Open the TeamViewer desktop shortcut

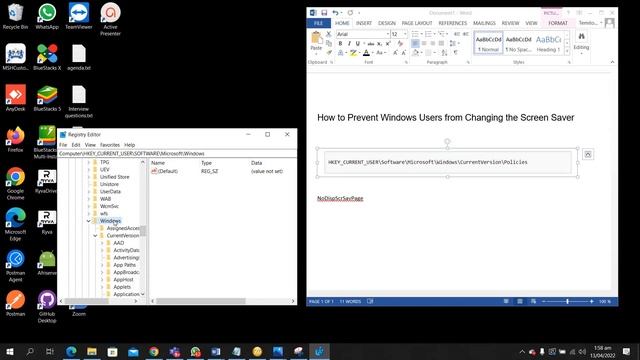click(79, 16)
